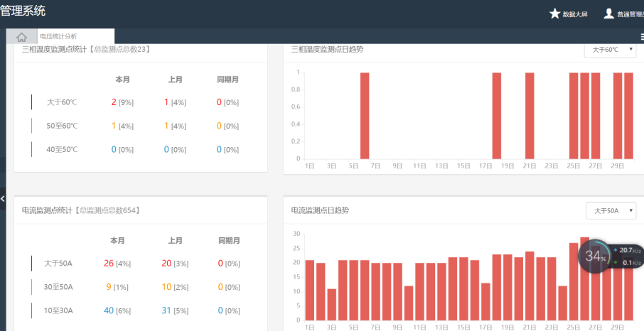Expand the collapsed left sidebar arrow
The image size is (644, 331).
(x=3, y=198)
